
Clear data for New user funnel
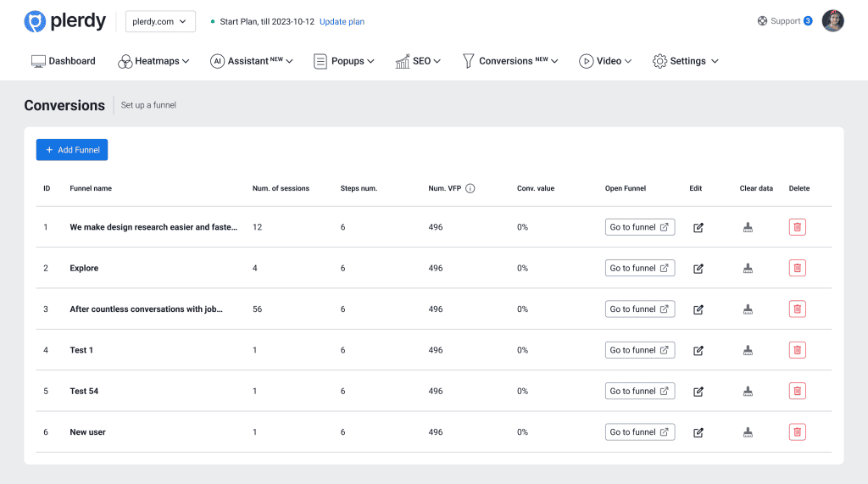pos(748,432)
